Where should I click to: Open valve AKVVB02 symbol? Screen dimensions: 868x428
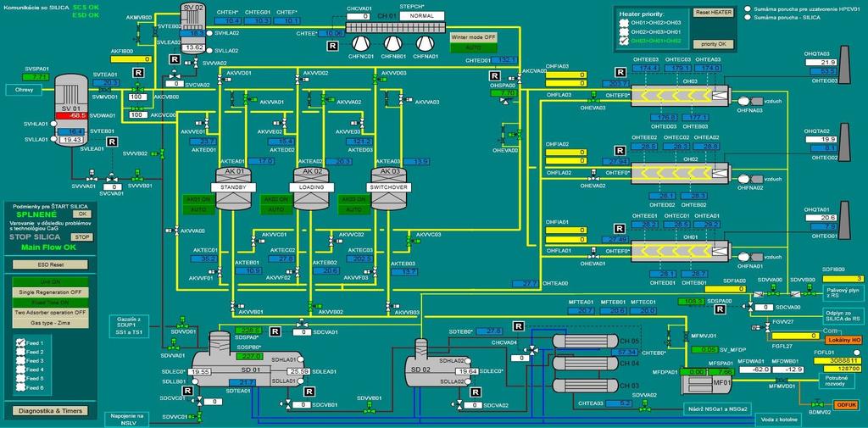coord(310,305)
